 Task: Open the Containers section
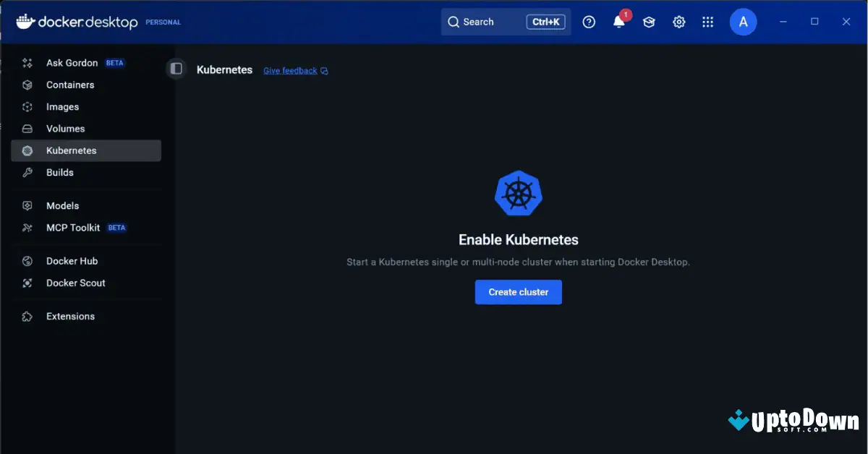click(x=69, y=85)
